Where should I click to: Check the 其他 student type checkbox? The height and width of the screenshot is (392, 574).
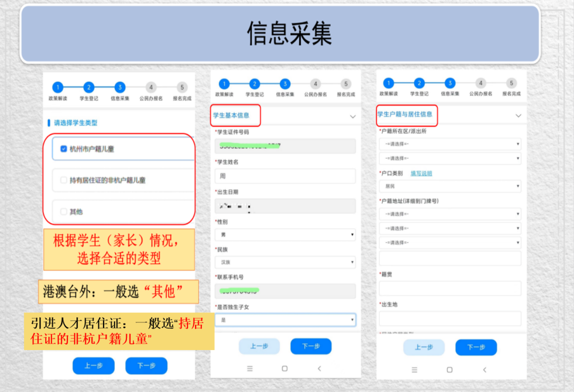pos(64,211)
